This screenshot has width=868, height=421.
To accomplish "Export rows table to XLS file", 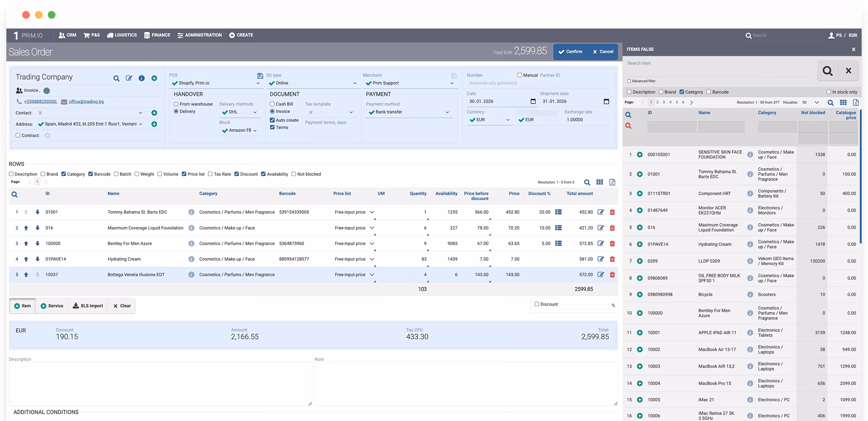I will coord(612,182).
